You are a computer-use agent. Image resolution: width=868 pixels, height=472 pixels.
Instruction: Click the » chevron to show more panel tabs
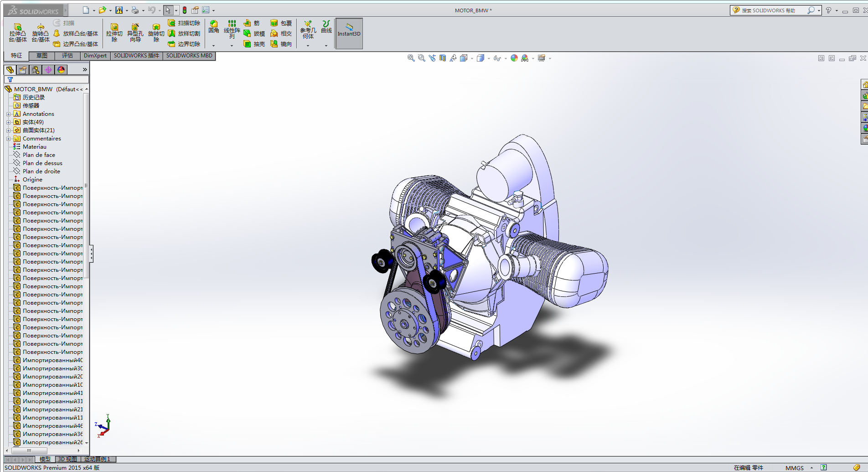(x=84, y=69)
